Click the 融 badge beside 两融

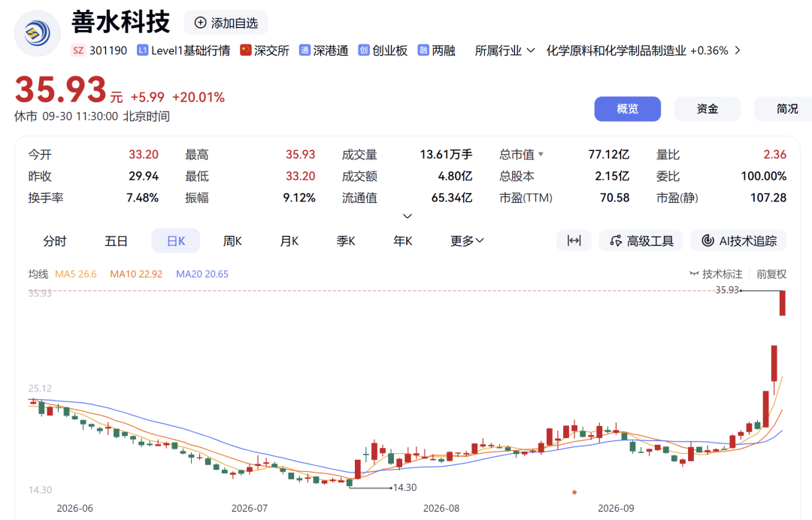point(423,50)
